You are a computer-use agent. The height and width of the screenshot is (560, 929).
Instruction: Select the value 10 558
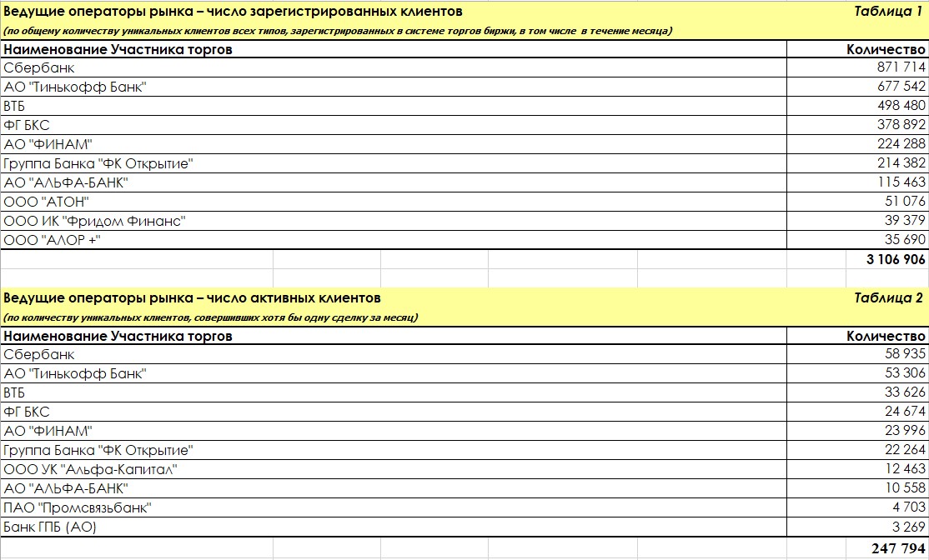point(906,487)
